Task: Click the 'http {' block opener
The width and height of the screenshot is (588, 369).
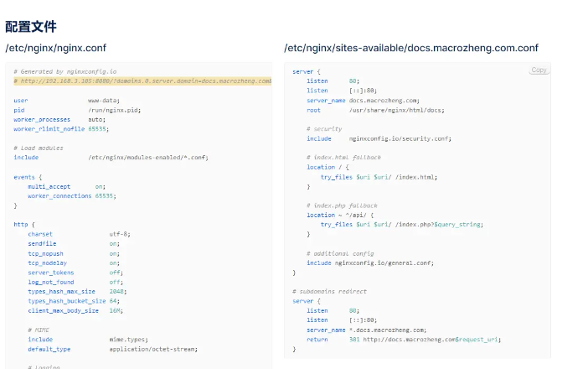Action: (x=24, y=225)
